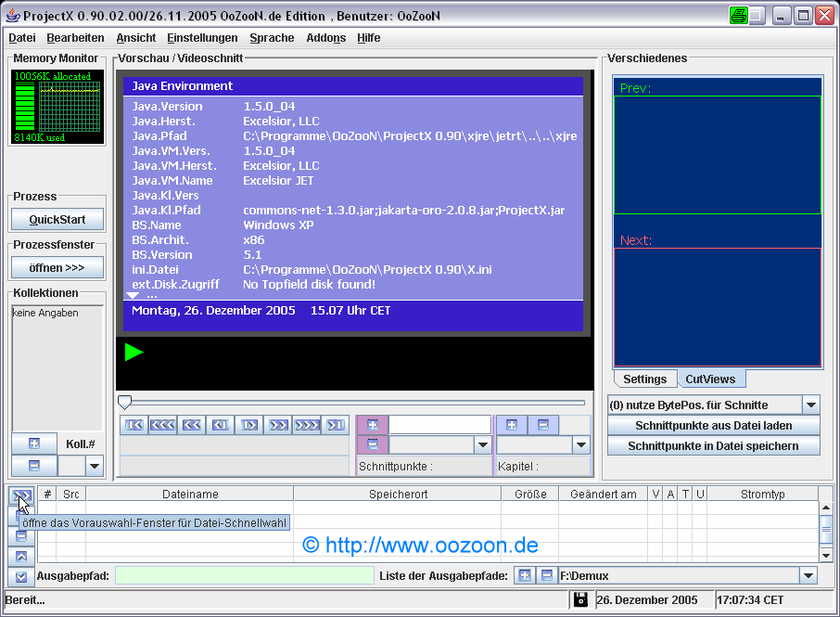Remove file from list minus icon
Screen dimensions: 840x617
[21, 536]
